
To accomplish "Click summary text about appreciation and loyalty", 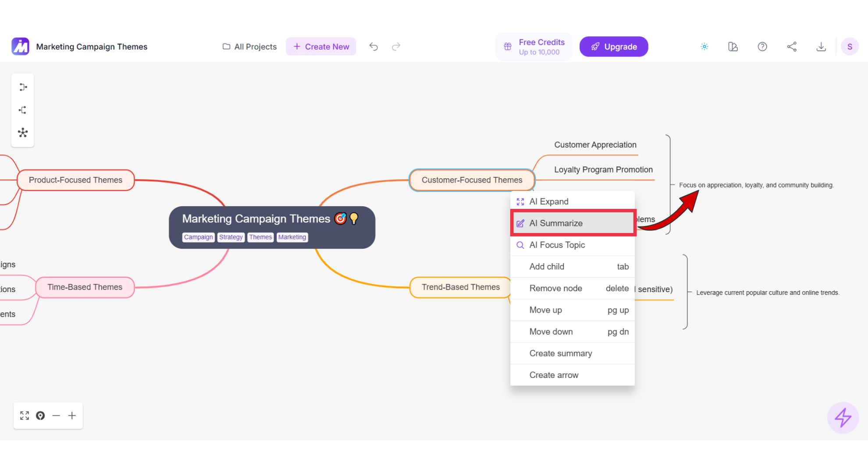I will tap(756, 185).
